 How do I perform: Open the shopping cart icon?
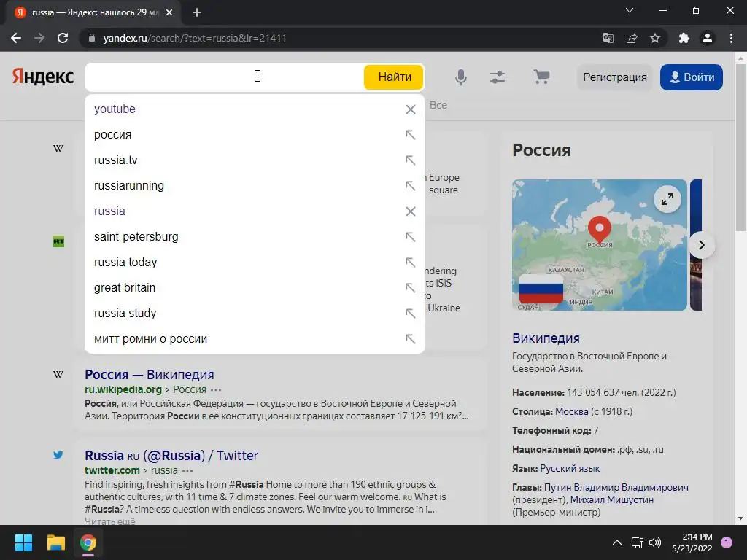pyautogui.click(x=541, y=77)
